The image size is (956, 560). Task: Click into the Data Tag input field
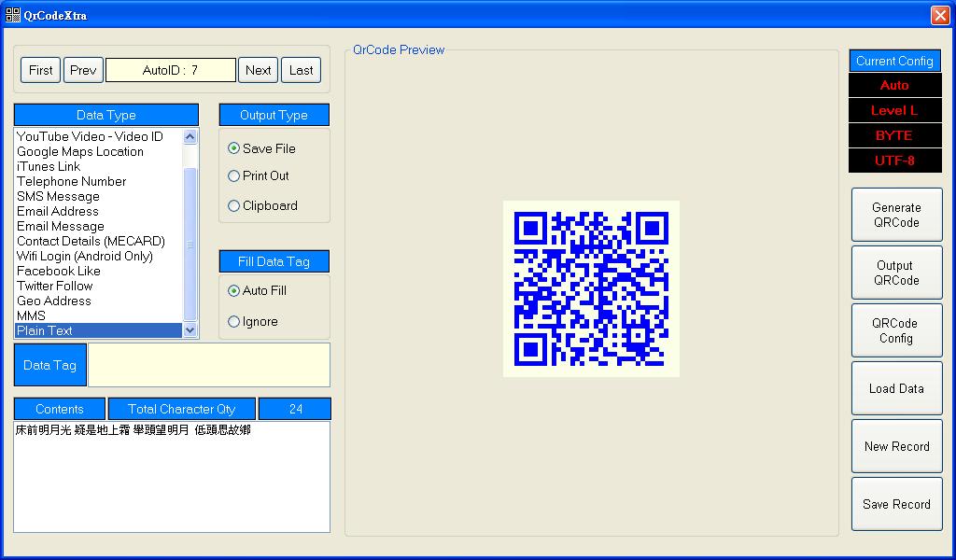pos(208,365)
